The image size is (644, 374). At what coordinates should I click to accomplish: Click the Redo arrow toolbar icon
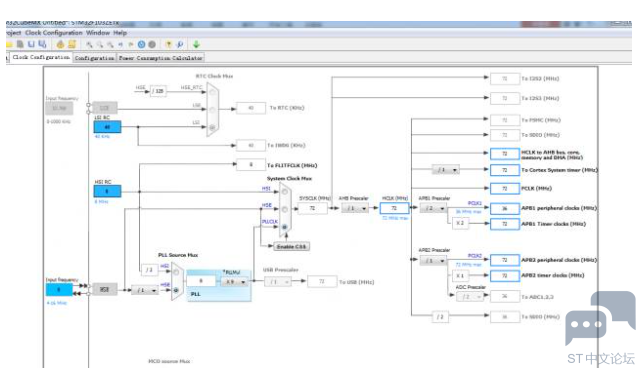131,44
